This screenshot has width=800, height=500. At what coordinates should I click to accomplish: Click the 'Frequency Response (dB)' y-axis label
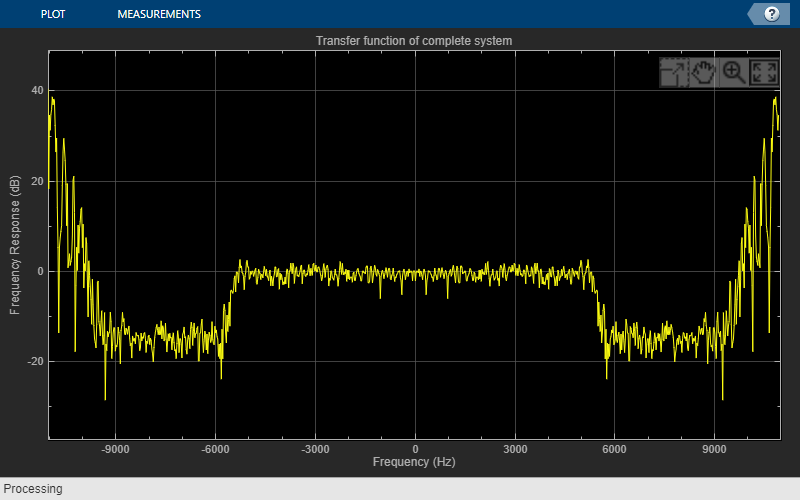click(x=15, y=245)
